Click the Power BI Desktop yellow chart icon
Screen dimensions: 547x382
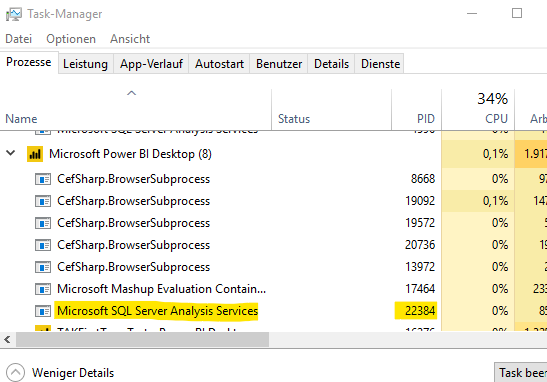click(x=35, y=154)
